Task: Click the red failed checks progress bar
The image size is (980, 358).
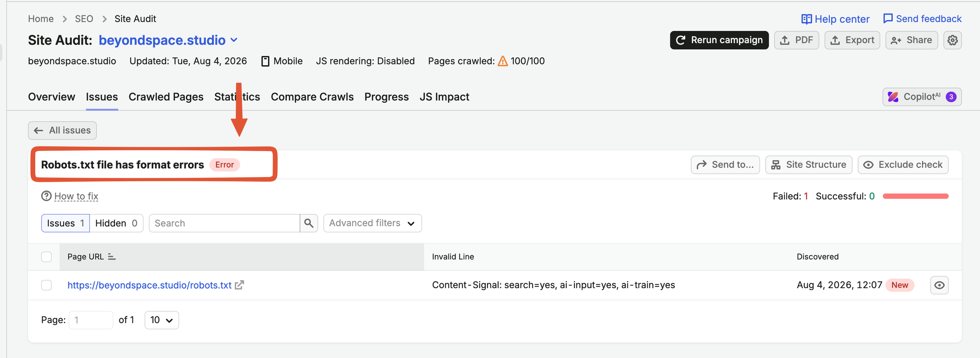Action: click(x=915, y=196)
